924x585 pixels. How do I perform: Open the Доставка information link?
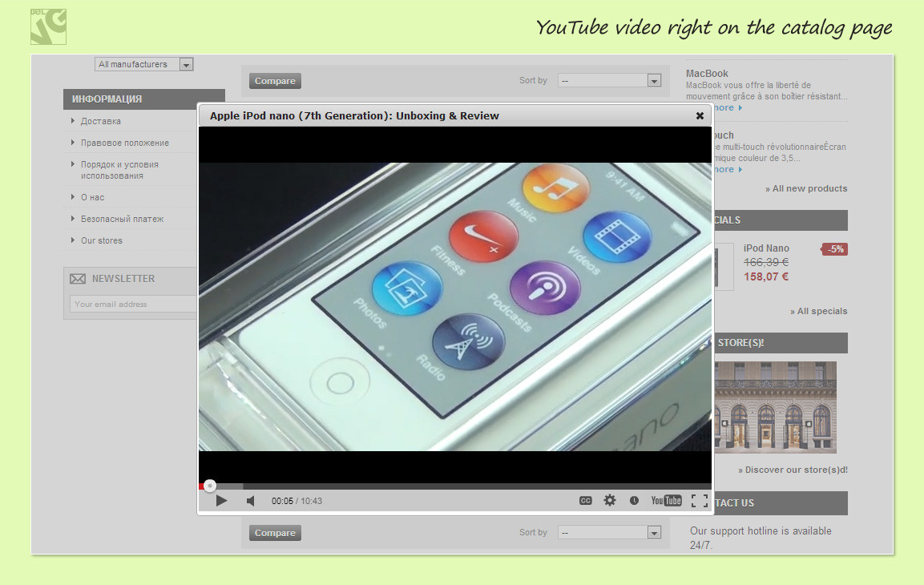click(101, 122)
